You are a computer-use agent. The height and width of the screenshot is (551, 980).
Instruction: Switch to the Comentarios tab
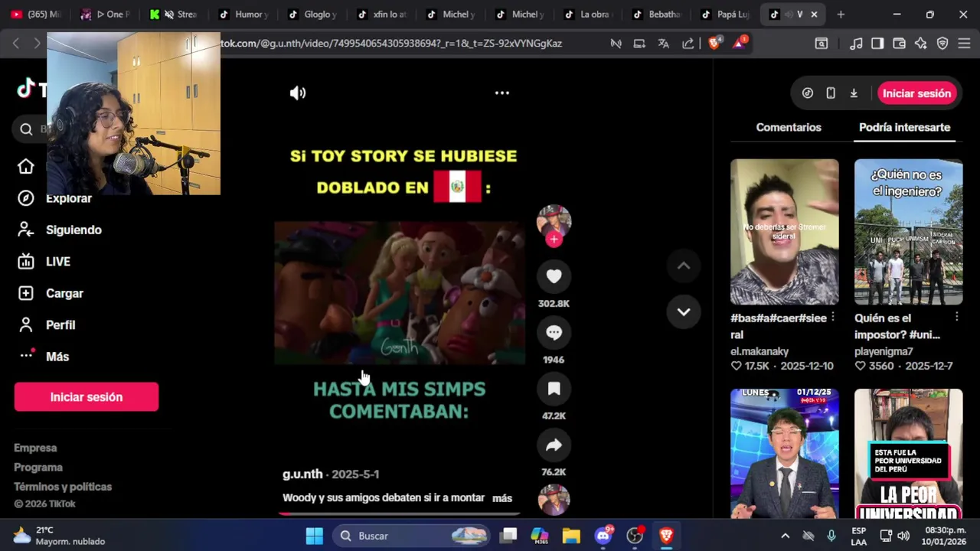[x=789, y=127]
